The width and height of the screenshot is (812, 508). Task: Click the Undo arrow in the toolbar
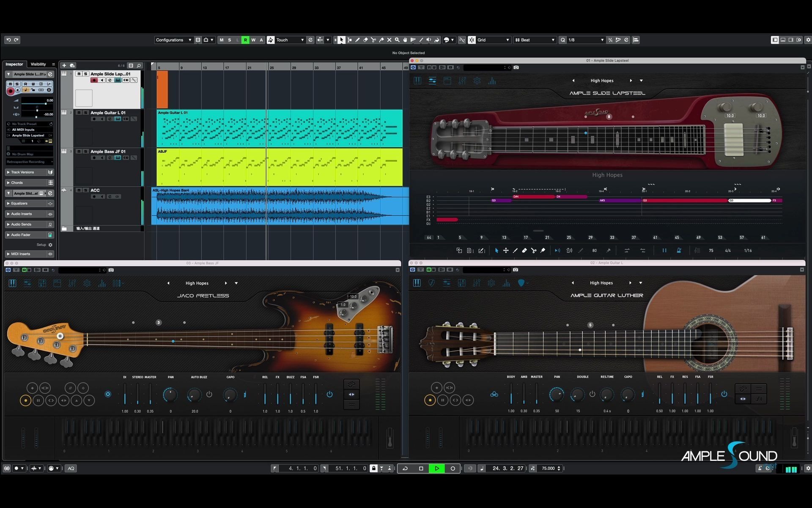point(8,40)
